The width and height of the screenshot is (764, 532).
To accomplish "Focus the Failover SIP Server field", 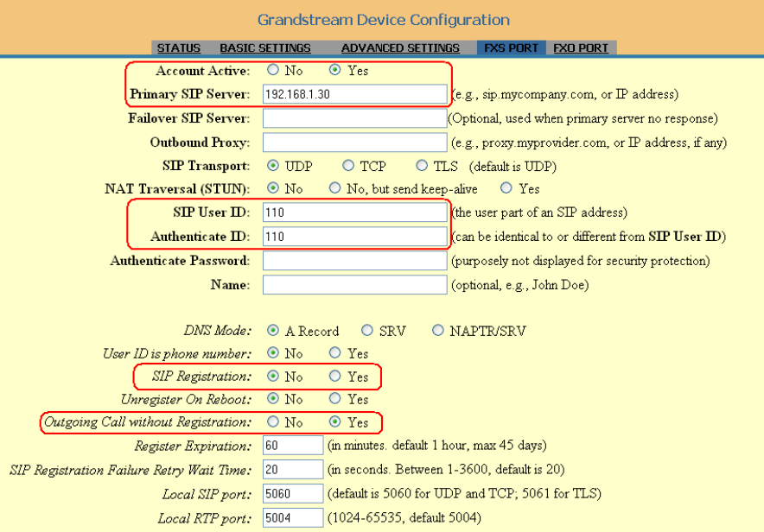I will coord(354,118).
